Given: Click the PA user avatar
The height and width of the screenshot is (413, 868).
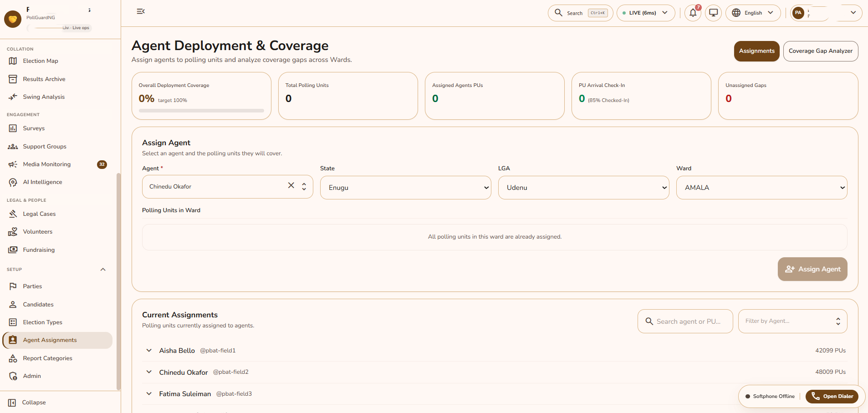Looking at the screenshot, I should (x=798, y=13).
